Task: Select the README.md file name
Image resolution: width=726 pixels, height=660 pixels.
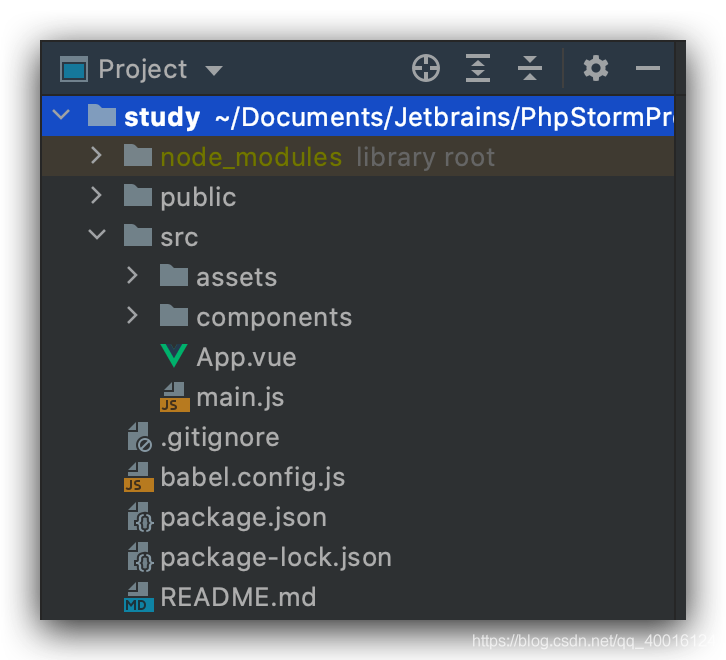Action: tap(238, 597)
